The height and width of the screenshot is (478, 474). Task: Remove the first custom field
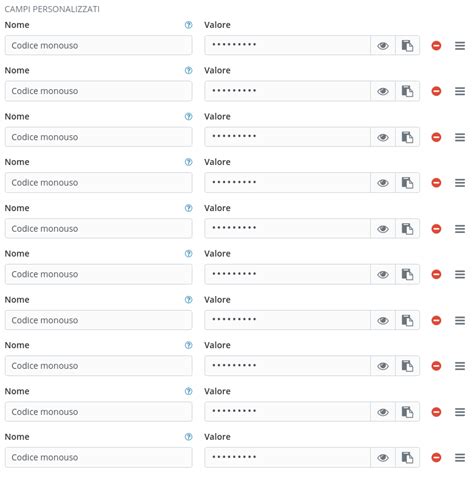click(438, 46)
